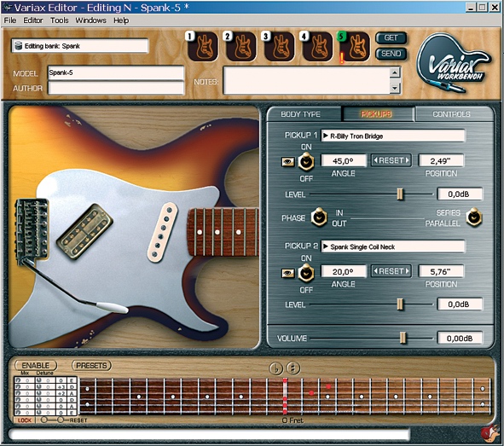Flip the Pickup 1 ON/OFF switch

coord(306,162)
